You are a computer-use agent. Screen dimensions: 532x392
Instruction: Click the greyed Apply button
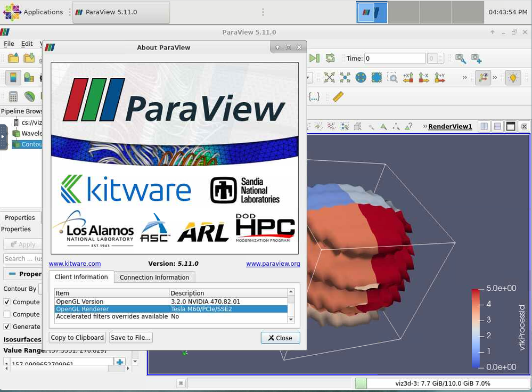click(23, 244)
